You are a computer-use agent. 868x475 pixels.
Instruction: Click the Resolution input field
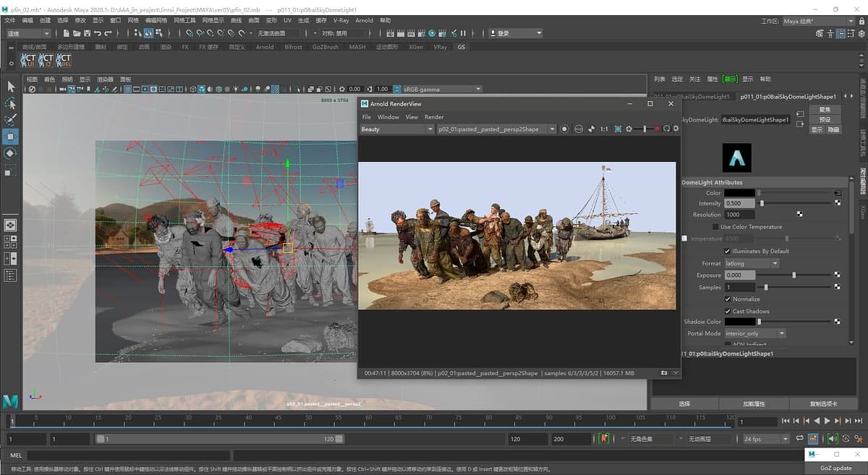(740, 215)
